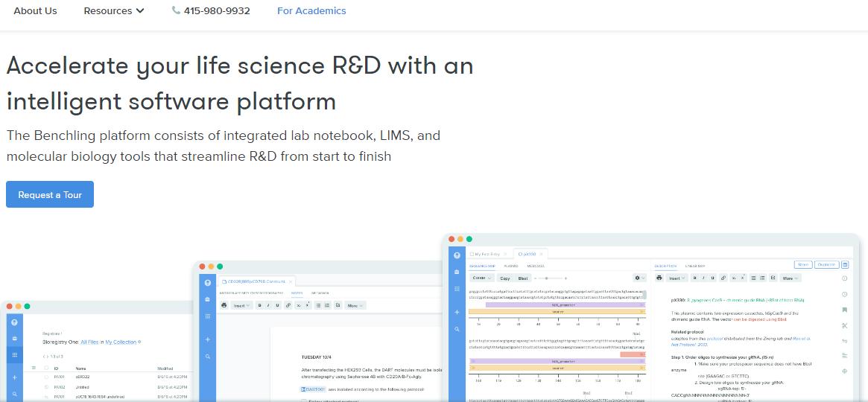Open the info icon in right rail
This screenshot has height=402, width=868.
click(x=844, y=278)
